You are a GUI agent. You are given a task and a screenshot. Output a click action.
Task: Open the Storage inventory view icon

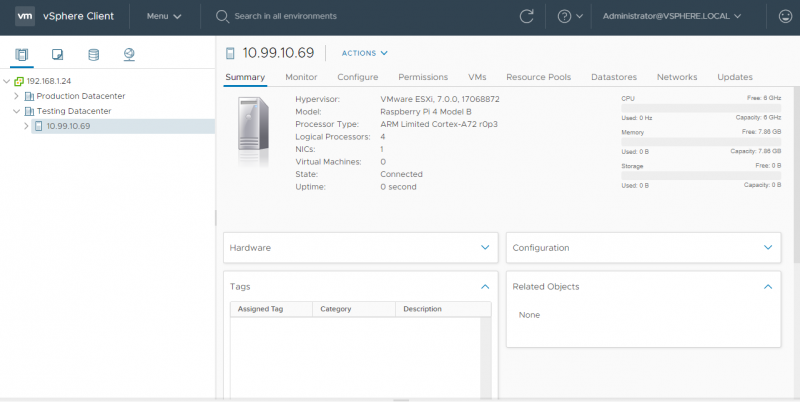94,54
